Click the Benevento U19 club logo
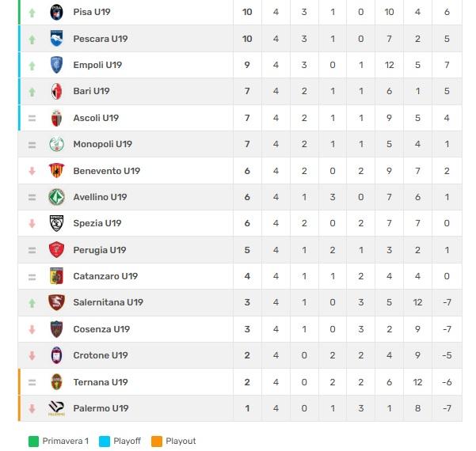The height and width of the screenshot is (451, 476). (x=56, y=171)
